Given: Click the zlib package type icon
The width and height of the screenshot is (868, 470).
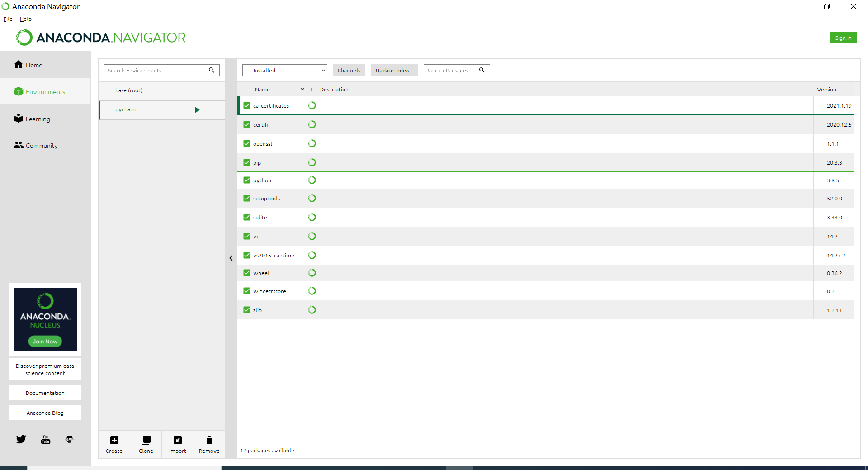Looking at the screenshot, I should click(x=312, y=310).
